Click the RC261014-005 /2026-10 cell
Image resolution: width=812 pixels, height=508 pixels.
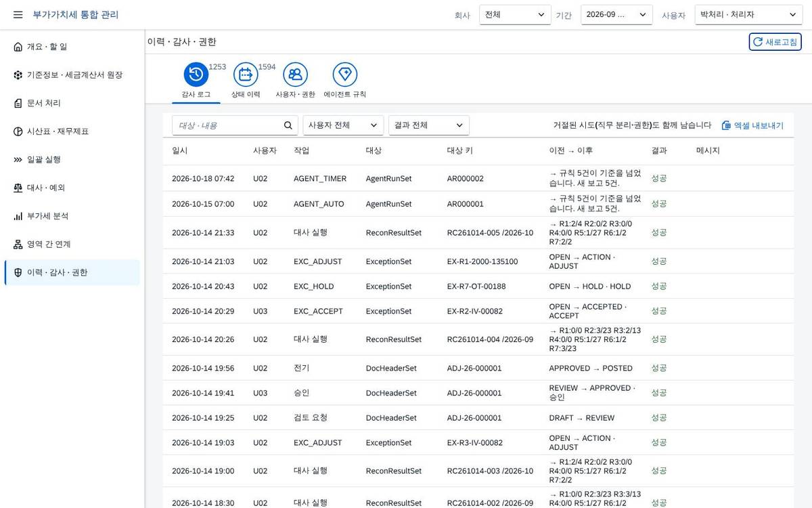[490, 233]
